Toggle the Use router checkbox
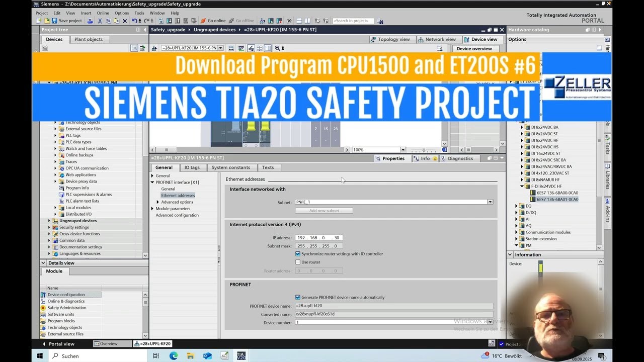644x362 pixels. tap(298, 262)
